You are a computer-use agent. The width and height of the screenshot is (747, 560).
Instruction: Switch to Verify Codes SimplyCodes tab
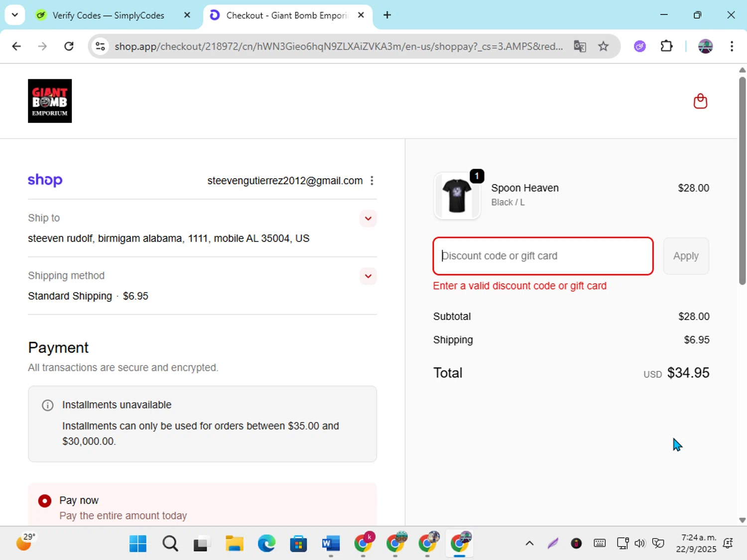coord(108,15)
